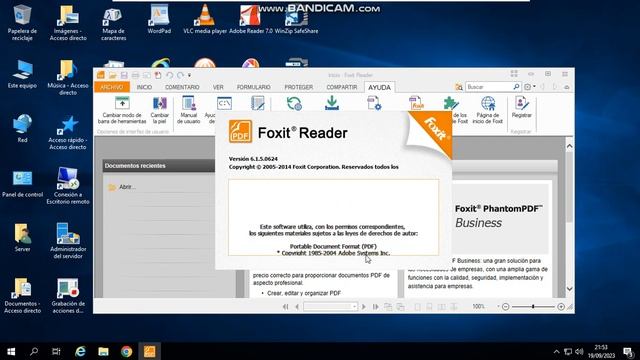Click the find-in-folder icon beside Buscar
This screenshot has height=360, width=640.
pos(459,87)
